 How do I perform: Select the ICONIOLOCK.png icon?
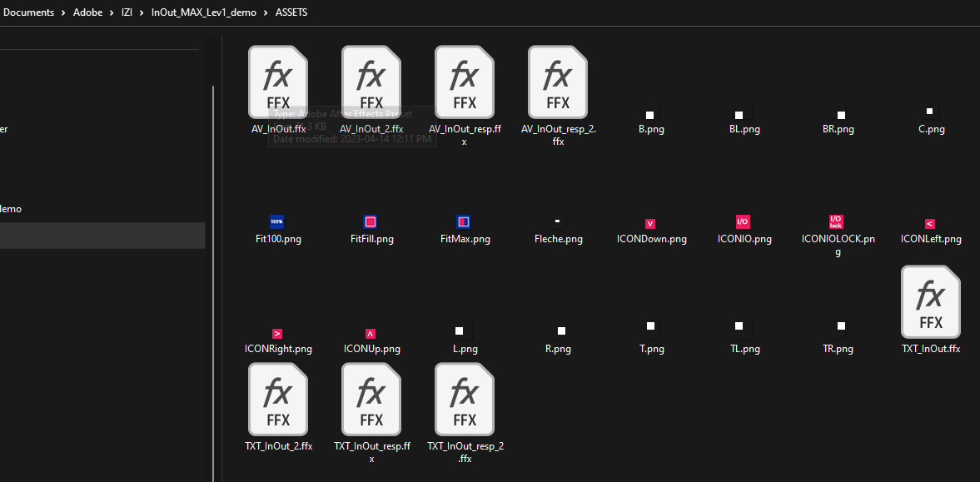tap(836, 221)
